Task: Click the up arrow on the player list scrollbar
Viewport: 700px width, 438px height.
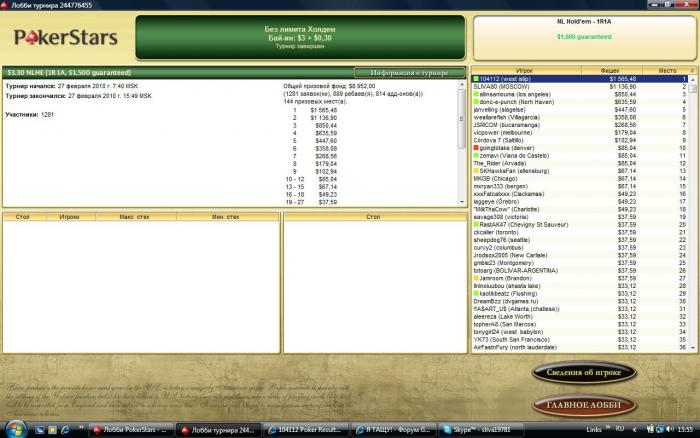Action: point(692,79)
